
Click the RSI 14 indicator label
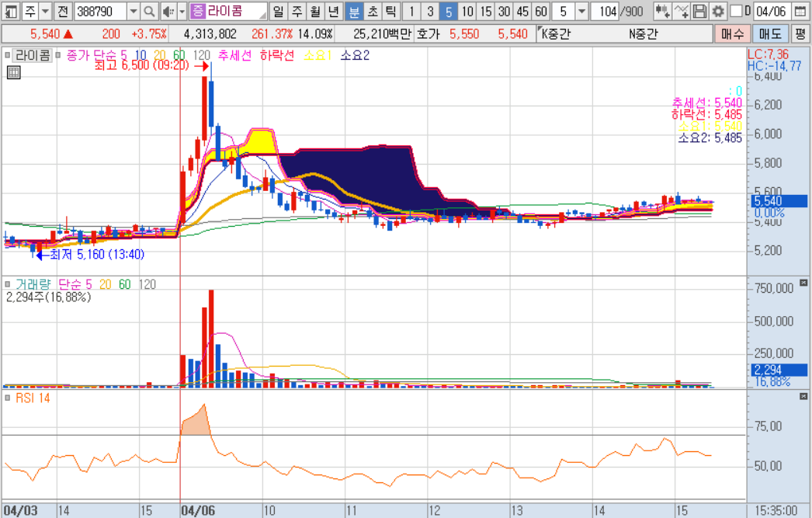pyautogui.click(x=33, y=398)
